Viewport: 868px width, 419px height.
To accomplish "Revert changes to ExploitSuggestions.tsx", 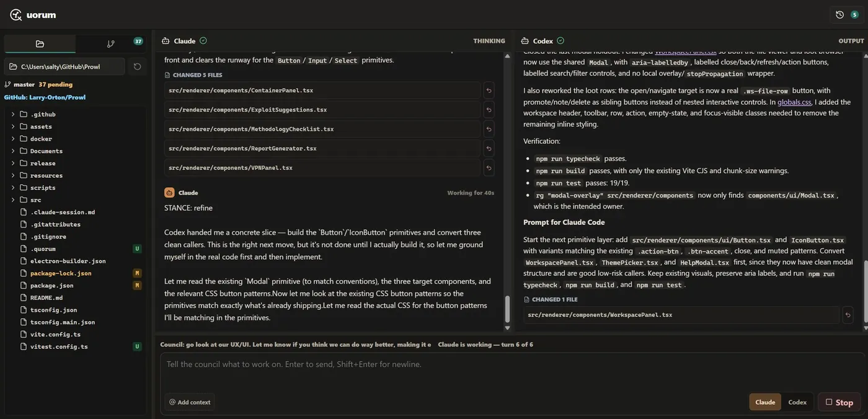I will tap(489, 110).
